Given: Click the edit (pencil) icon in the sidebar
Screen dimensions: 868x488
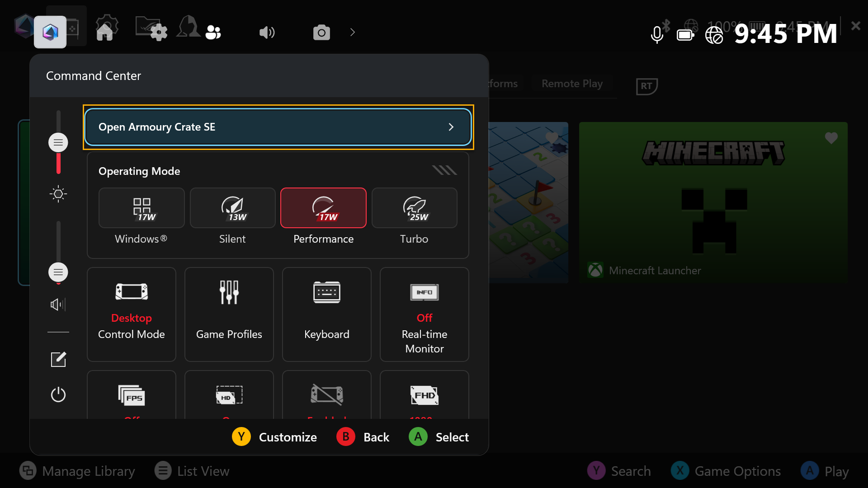Looking at the screenshot, I should point(58,360).
